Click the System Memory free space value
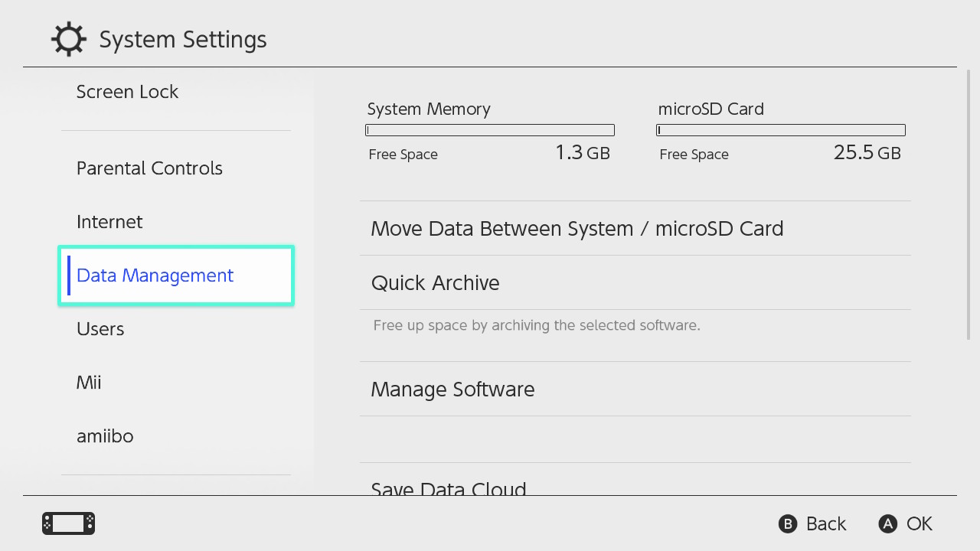The image size is (980, 551). click(x=583, y=152)
